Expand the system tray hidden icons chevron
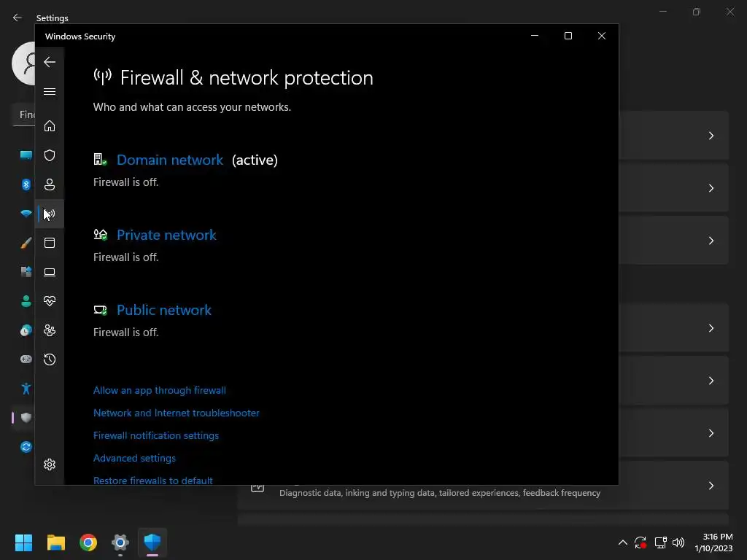The image size is (747, 560). pos(622,542)
